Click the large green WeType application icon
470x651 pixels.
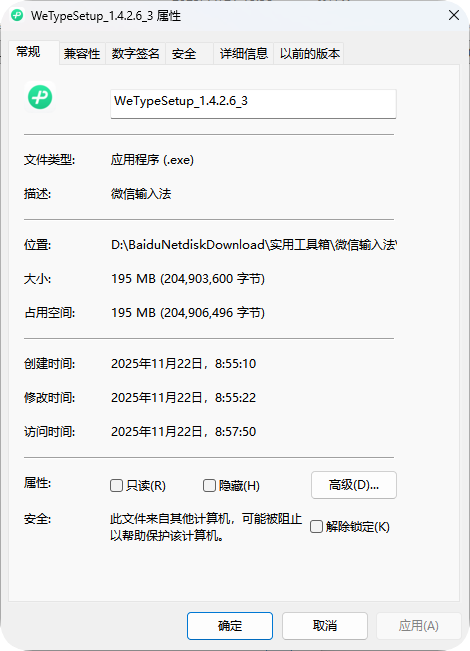tap(40, 97)
